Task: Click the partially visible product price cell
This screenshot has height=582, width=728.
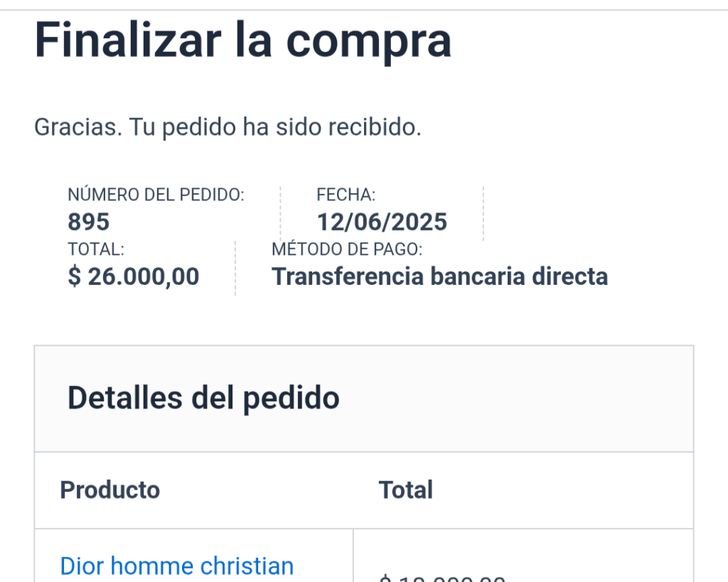Action: coord(442,576)
